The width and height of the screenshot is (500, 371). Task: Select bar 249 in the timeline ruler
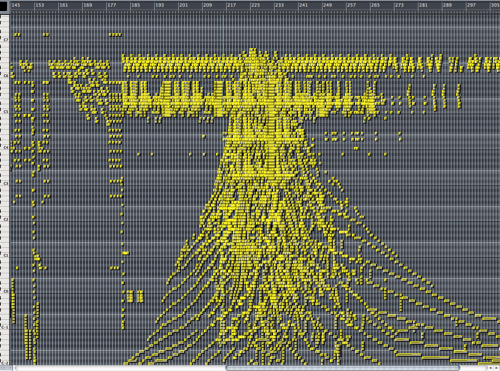(x=327, y=5)
